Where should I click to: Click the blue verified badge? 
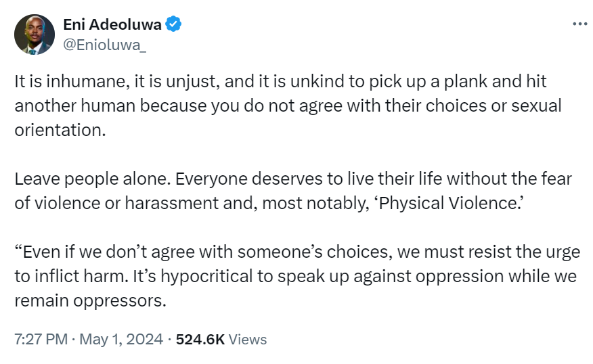(x=174, y=26)
